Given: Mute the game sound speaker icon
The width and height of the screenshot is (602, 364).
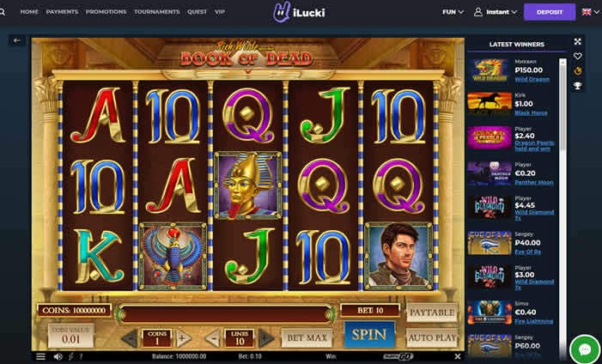Looking at the screenshot, I should [58, 357].
